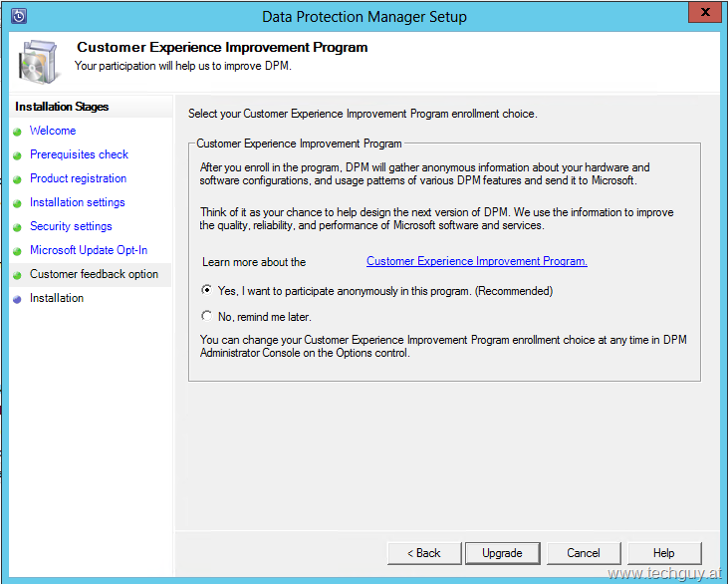Go to the Welcome stage
The image size is (728, 584).
click(x=53, y=131)
